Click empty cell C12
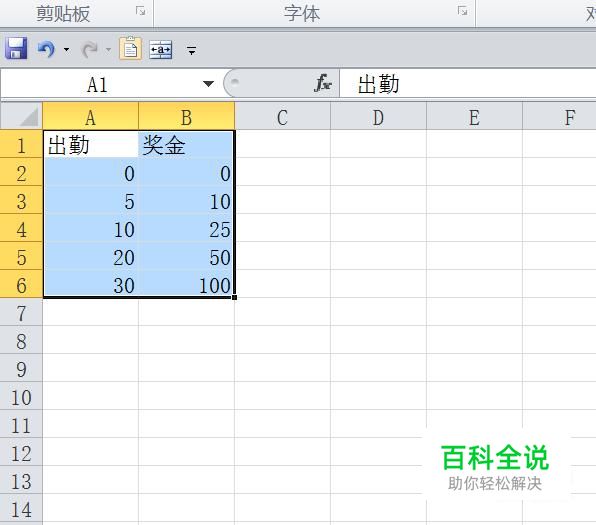This screenshot has height=525, width=596. click(x=283, y=452)
